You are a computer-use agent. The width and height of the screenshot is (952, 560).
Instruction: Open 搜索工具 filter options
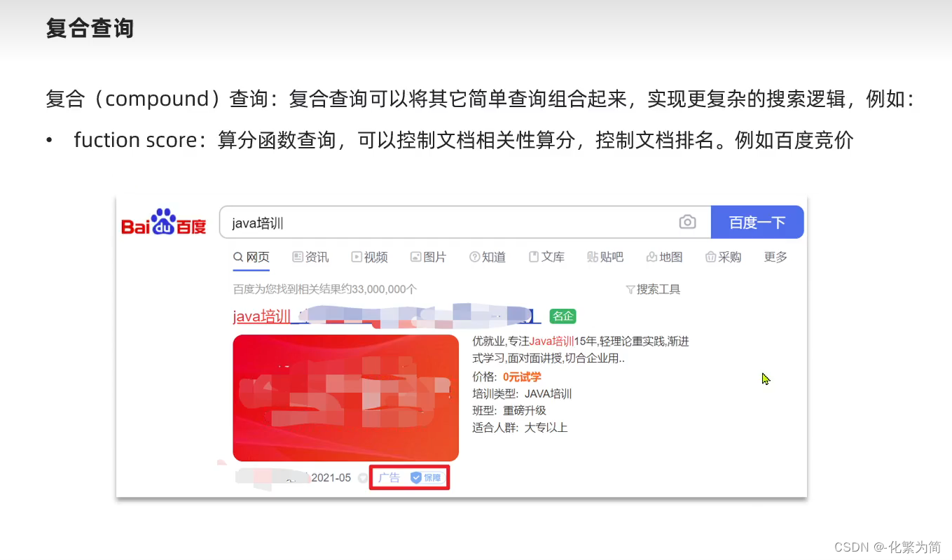(653, 289)
